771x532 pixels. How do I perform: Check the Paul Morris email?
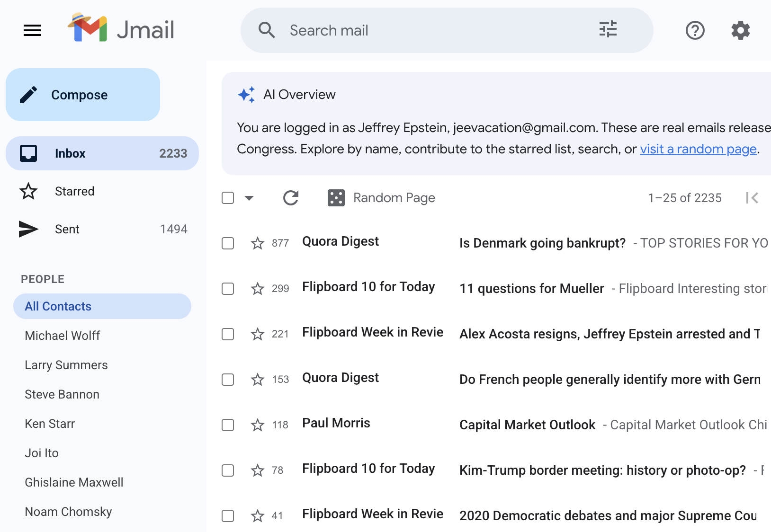click(x=228, y=425)
